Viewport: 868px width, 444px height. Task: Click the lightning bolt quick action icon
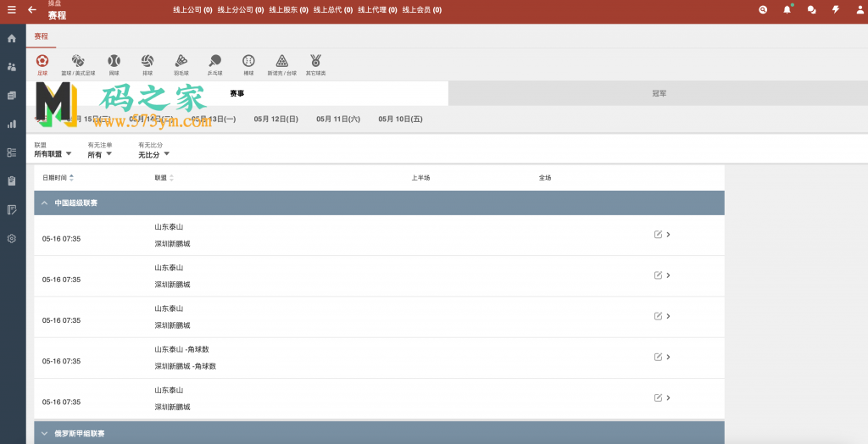point(835,9)
